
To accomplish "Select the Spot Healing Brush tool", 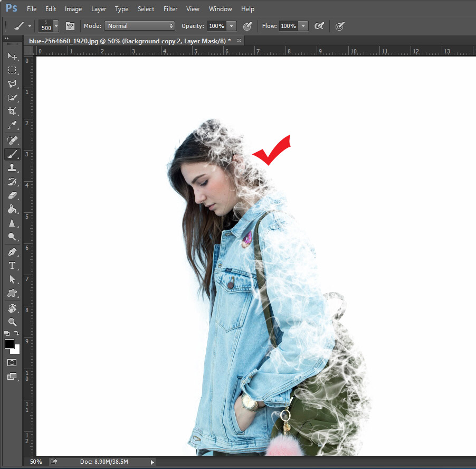I will pos(12,140).
